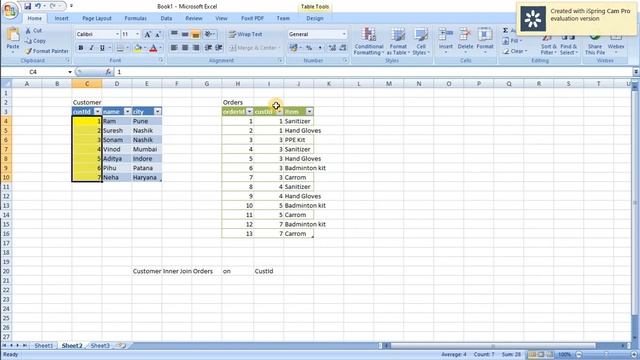Image resolution: width=640 pixels, height=360 pixels.
Task: Click the Insert cells icon
Action: [446, 35]
